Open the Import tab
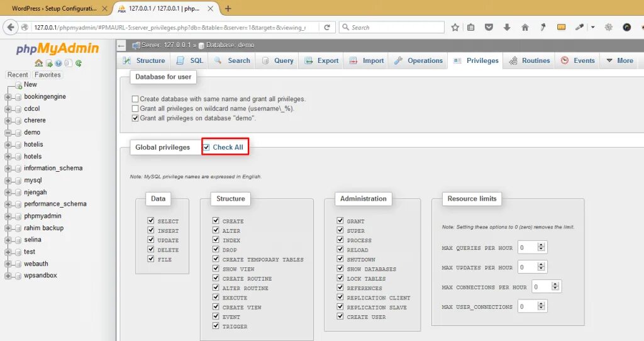Screen dimensions: 644x341 coord(367,60)
